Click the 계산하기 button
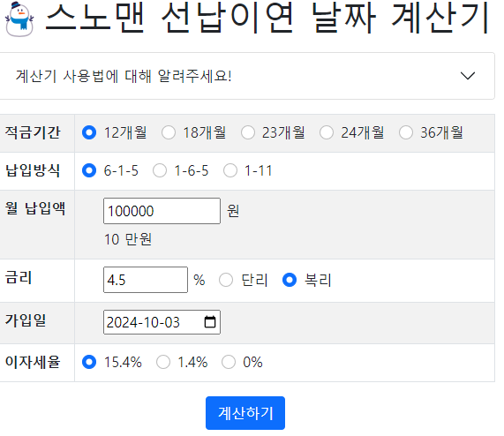504x436 pixels. (x=245, y=413)
